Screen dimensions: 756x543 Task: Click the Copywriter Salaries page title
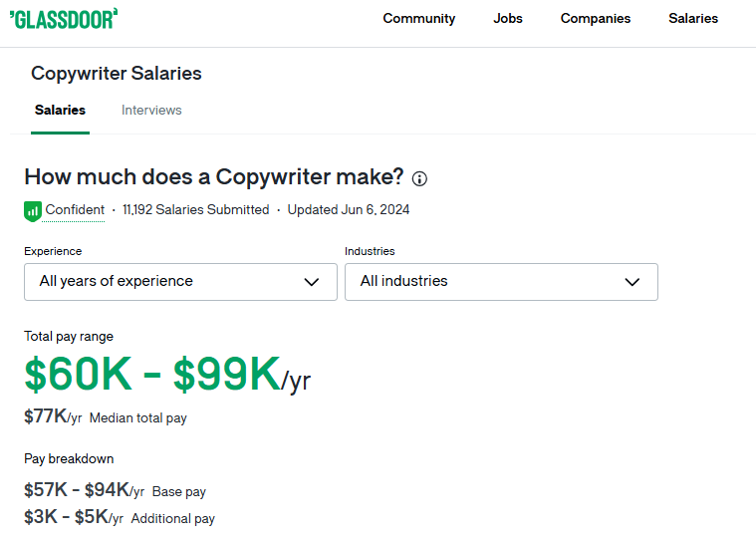(117, 74)
